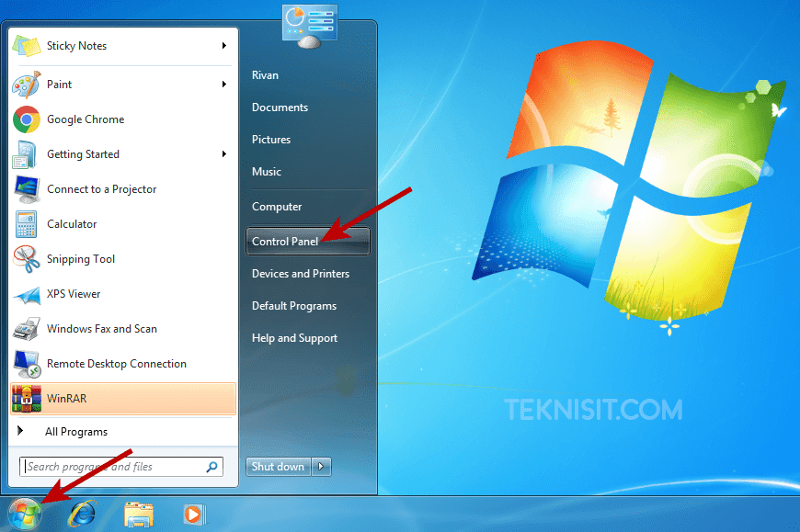Open Default Programs
The height and width of the screenshot is (532, 800).
tap(294, 306)
